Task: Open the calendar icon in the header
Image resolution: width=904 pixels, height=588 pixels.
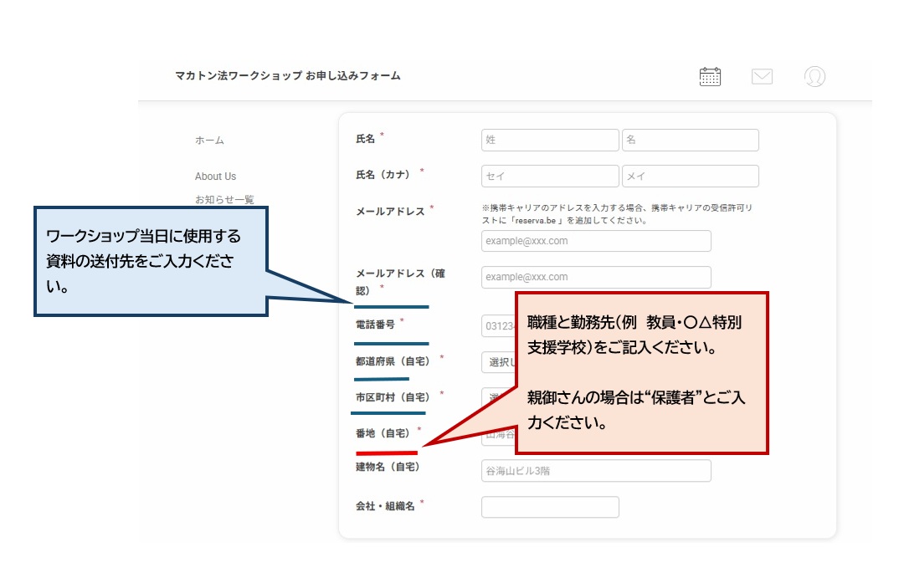Action: click(710, 76)
